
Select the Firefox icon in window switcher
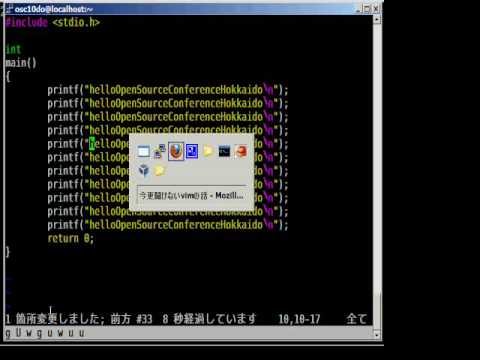[176, 151]
